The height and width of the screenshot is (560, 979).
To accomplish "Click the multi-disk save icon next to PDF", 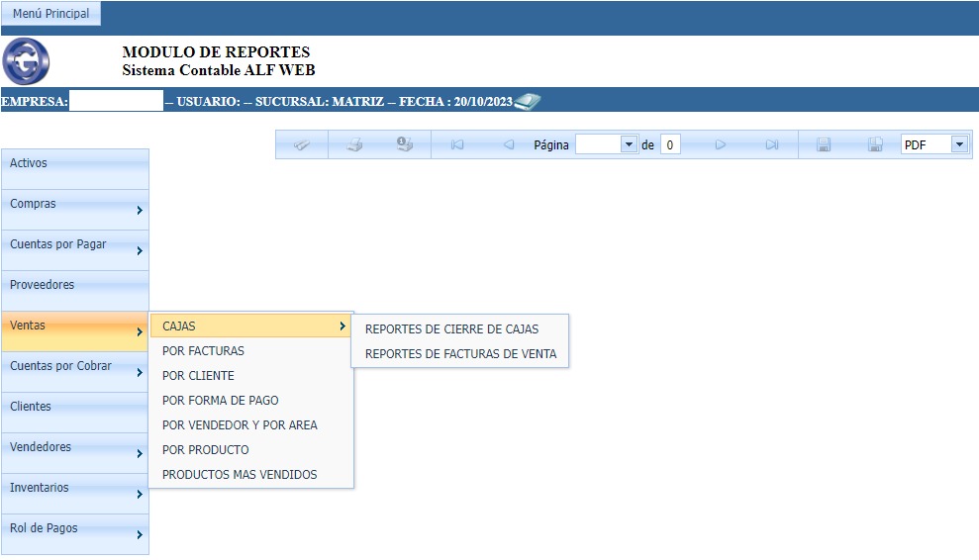I will (x=875, y=144).
